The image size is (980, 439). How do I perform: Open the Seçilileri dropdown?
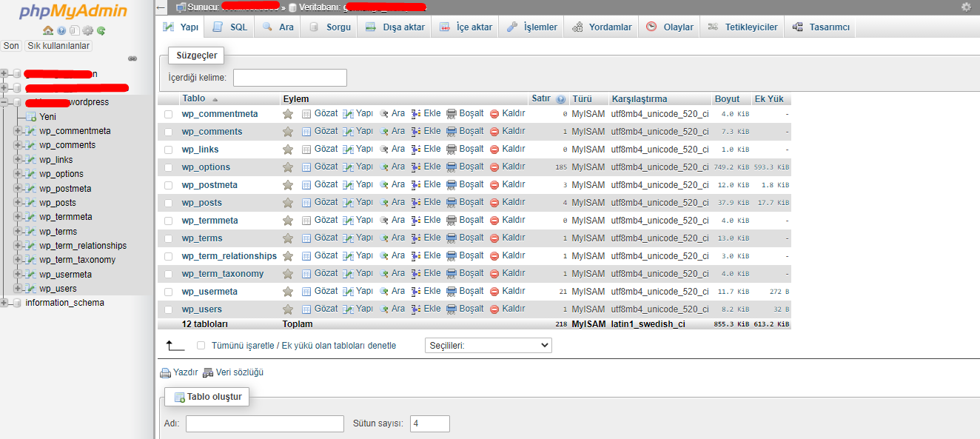[489, 346]
